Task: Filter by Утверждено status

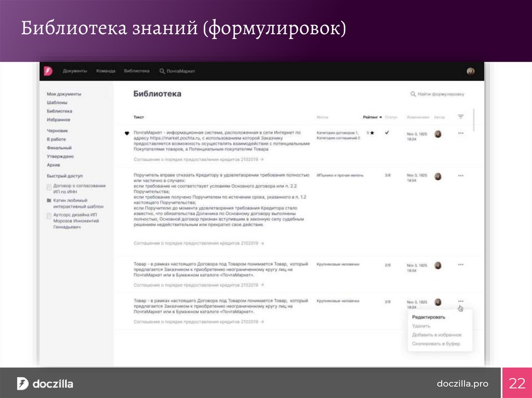Action: 60,156
